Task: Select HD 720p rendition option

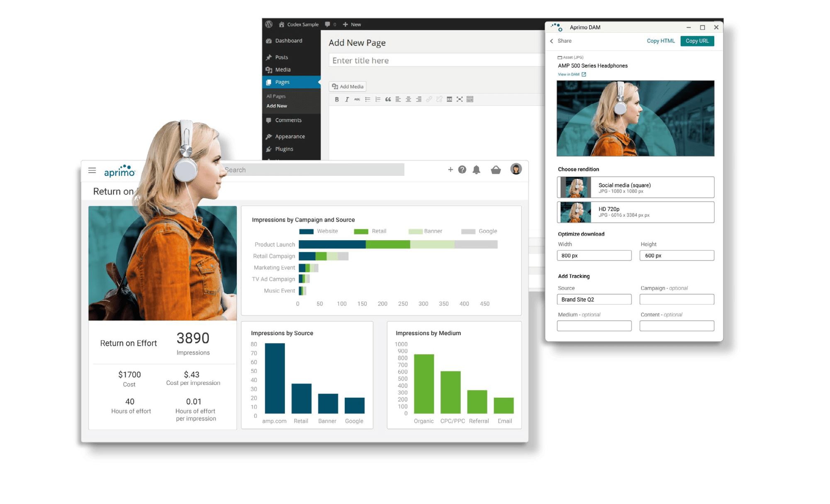Action: pyautogui.click(x=636, y=212)
